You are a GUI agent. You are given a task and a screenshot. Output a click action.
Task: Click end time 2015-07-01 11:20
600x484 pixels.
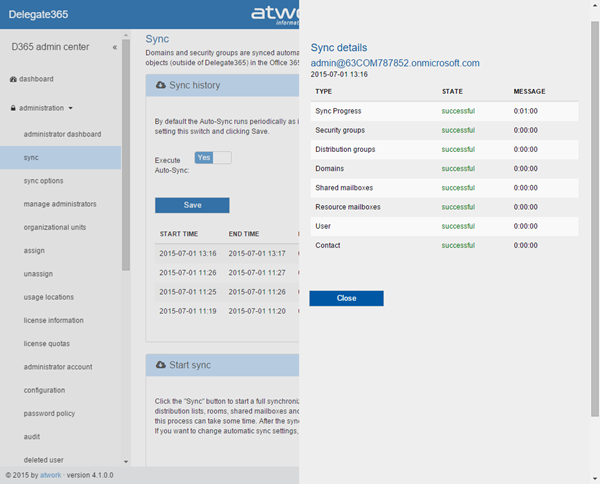[x=257, y=311]
